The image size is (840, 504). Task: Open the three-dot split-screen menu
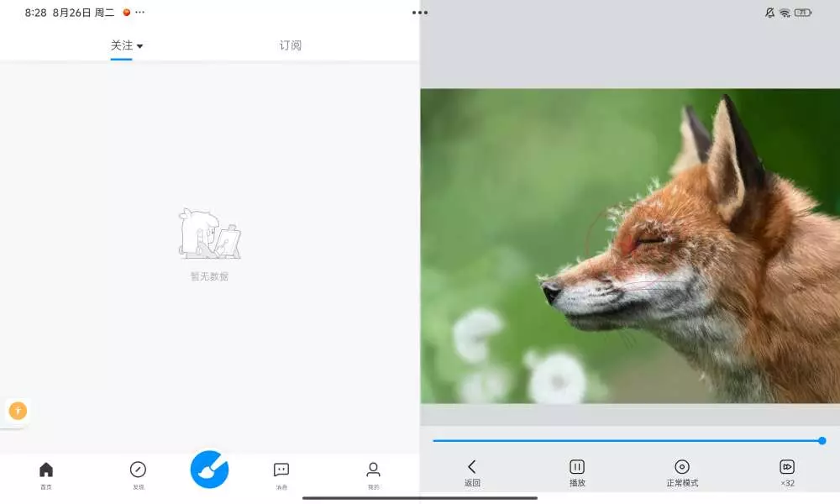420,13
